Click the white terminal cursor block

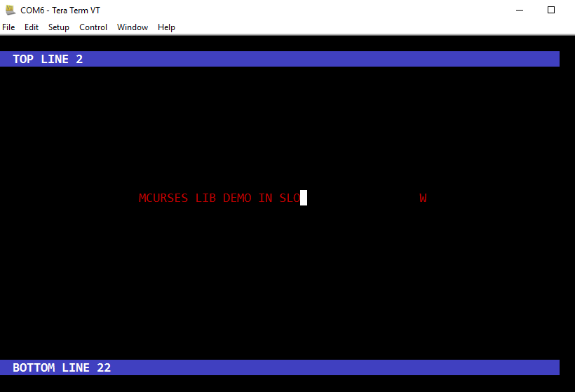coord(304,198)
